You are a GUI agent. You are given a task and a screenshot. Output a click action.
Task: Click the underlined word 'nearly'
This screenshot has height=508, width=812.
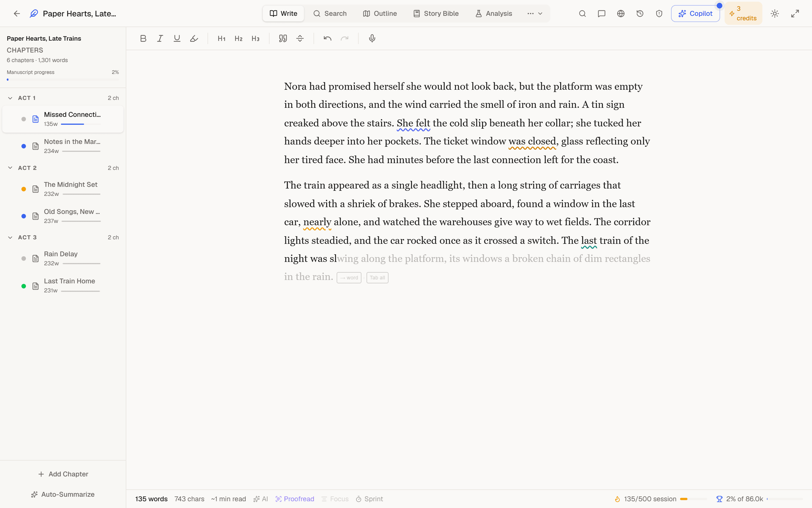[317, 222]
